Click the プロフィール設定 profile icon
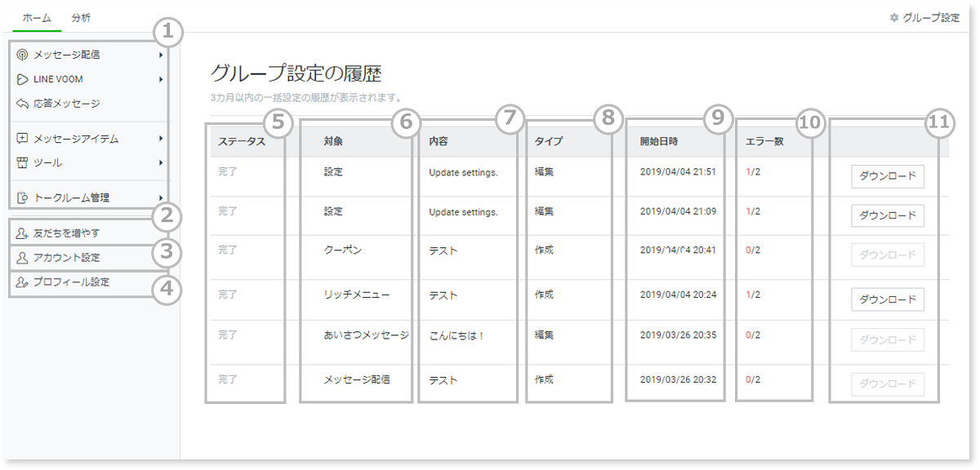Image resolution: width=980 pixels, height=470 pixels. tap(23, 282)
